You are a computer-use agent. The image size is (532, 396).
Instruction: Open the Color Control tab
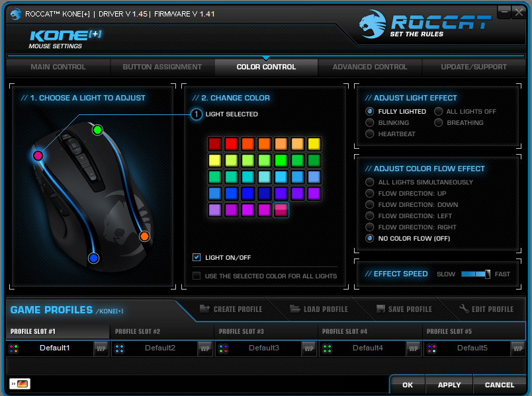point(267,67)
